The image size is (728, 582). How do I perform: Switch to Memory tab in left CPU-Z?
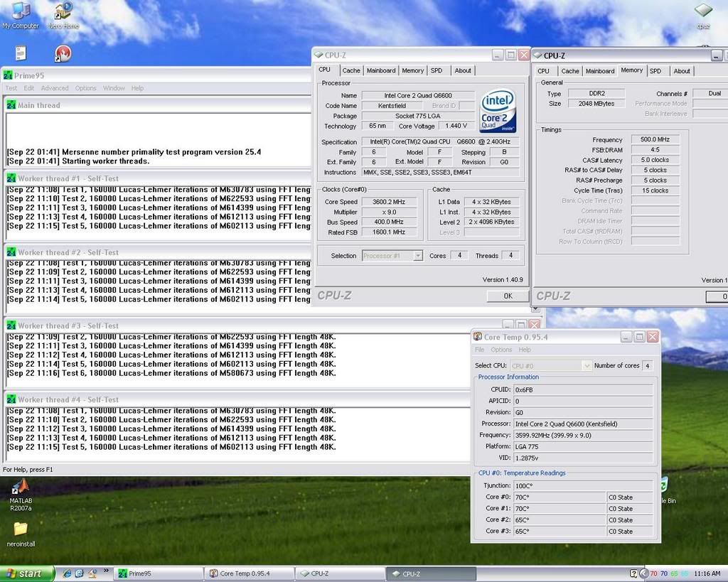[x=413, y=70]
